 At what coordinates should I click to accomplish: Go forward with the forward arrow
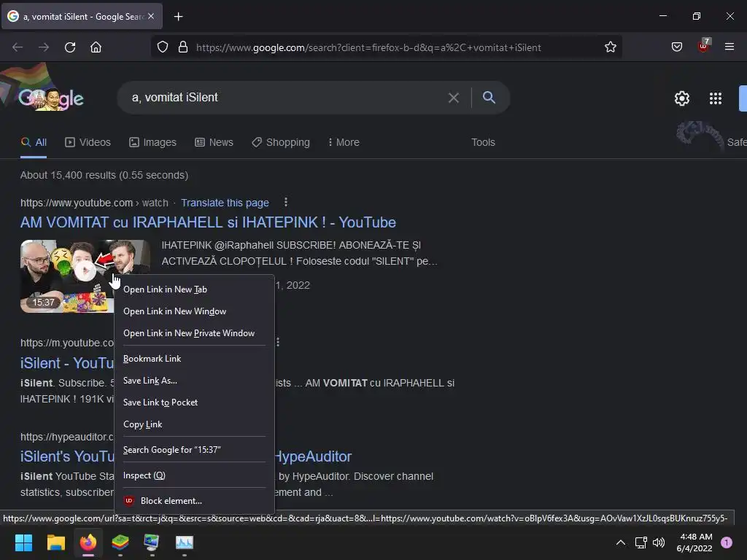(x=44, y=47)
